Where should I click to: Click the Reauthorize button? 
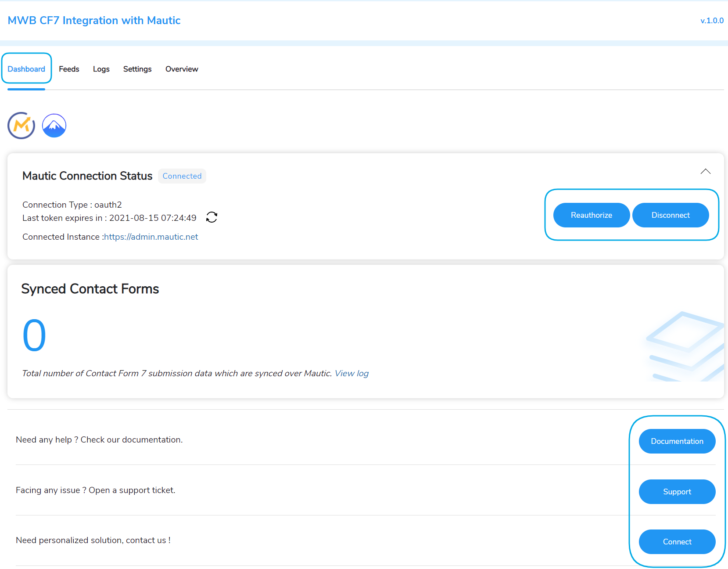(591, 215)
